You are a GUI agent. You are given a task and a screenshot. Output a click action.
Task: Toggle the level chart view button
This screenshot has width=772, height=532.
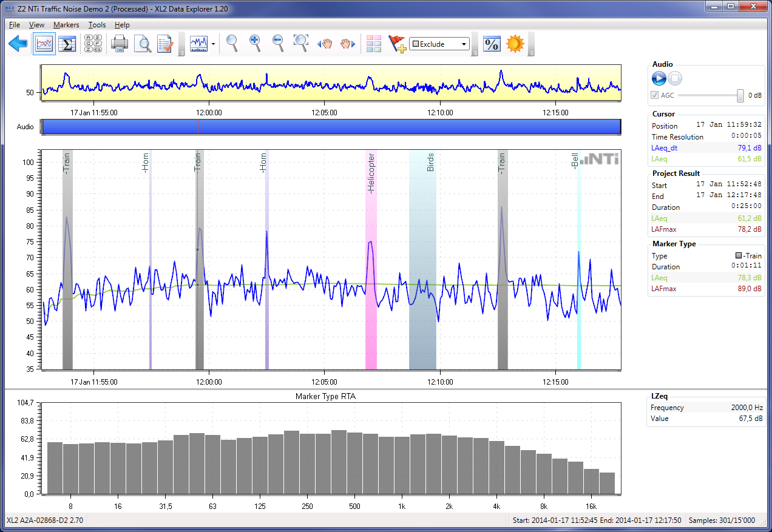point(44,44)
